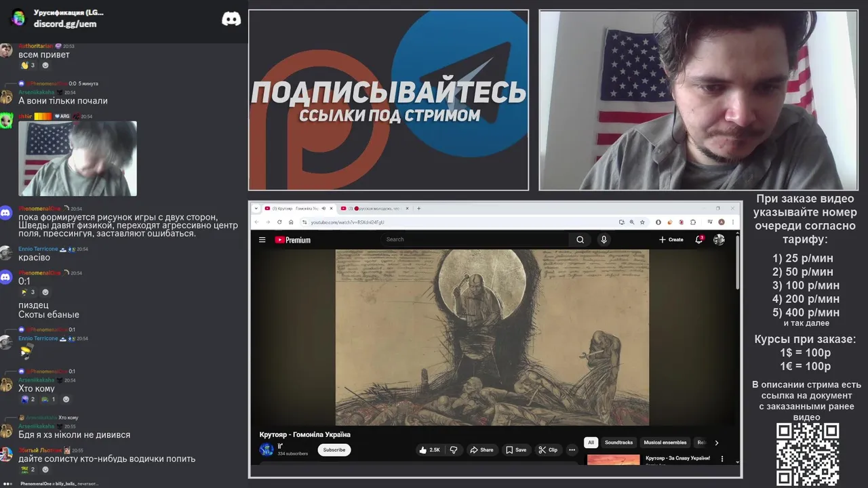
Task: Click the QR code on stream overlay
Action: (x=808, y=454)
